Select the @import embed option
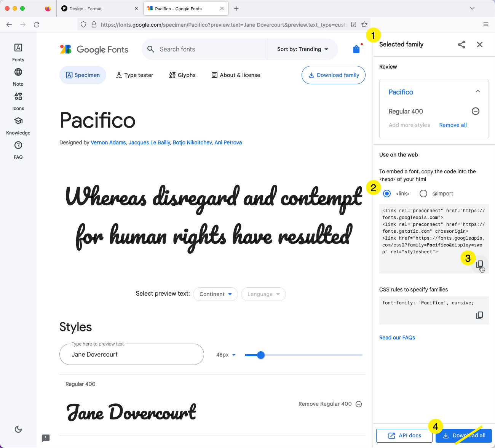The image size is (495, 448). 423,194
